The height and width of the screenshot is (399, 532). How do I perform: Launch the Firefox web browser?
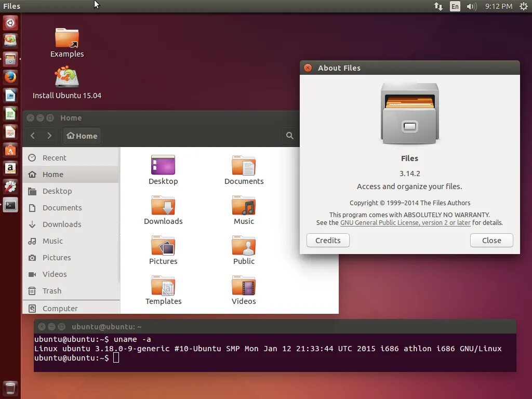pyautogui.click(x=10, y=77)
